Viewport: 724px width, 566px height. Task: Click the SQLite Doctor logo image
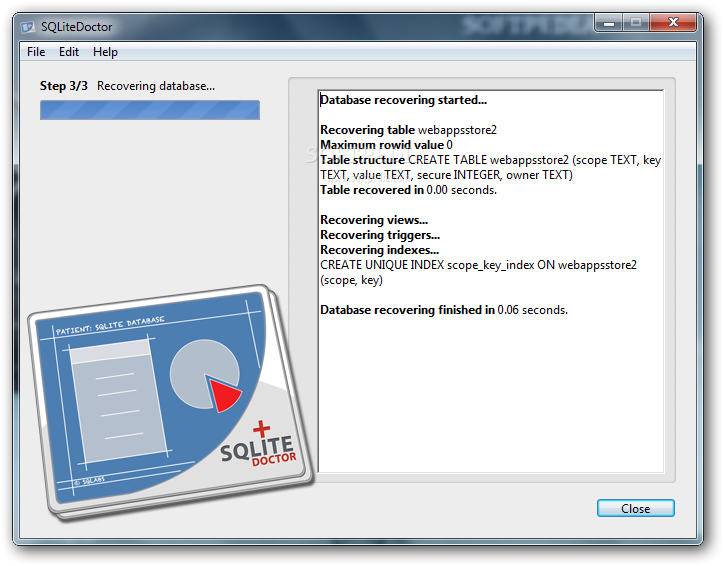[171, 403]
